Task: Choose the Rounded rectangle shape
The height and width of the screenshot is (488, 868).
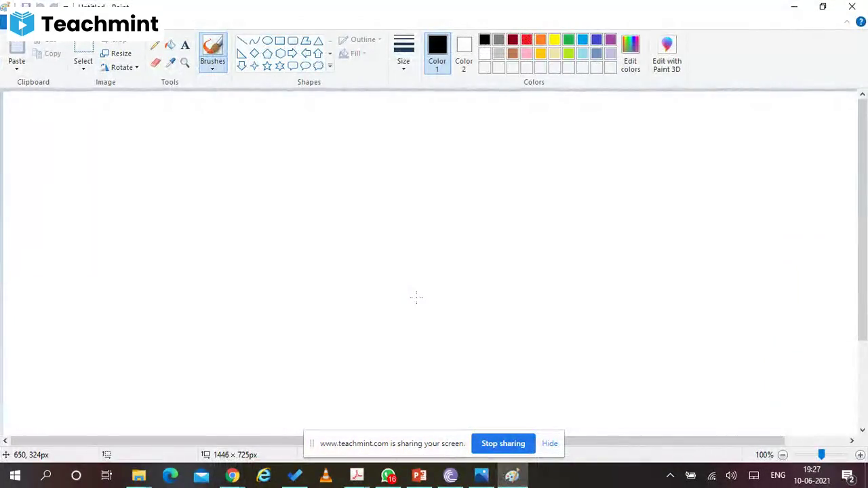Action: pos(293,41)
